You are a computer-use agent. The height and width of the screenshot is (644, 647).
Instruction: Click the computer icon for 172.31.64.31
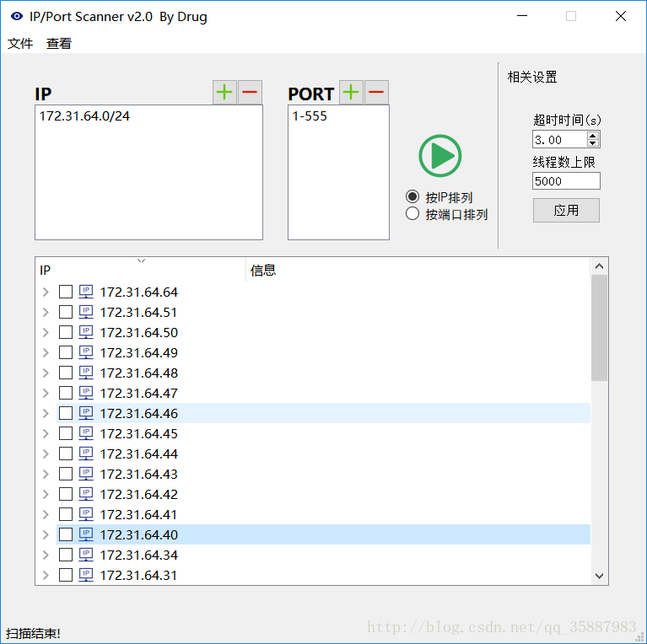[x=86, y=575]
